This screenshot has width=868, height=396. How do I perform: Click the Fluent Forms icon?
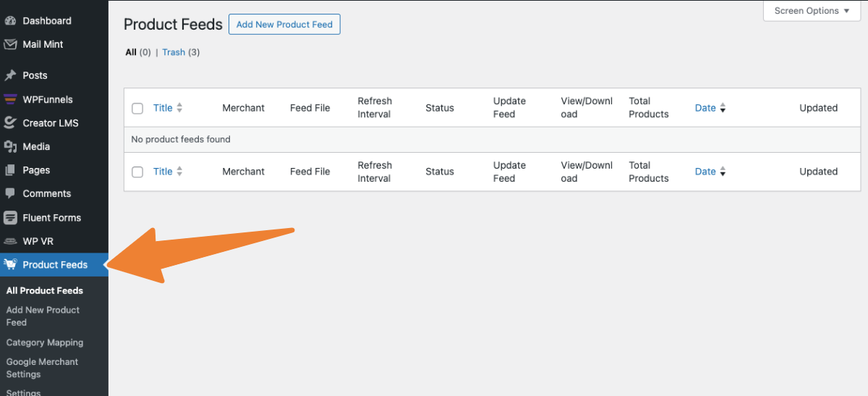coord(10,217)
